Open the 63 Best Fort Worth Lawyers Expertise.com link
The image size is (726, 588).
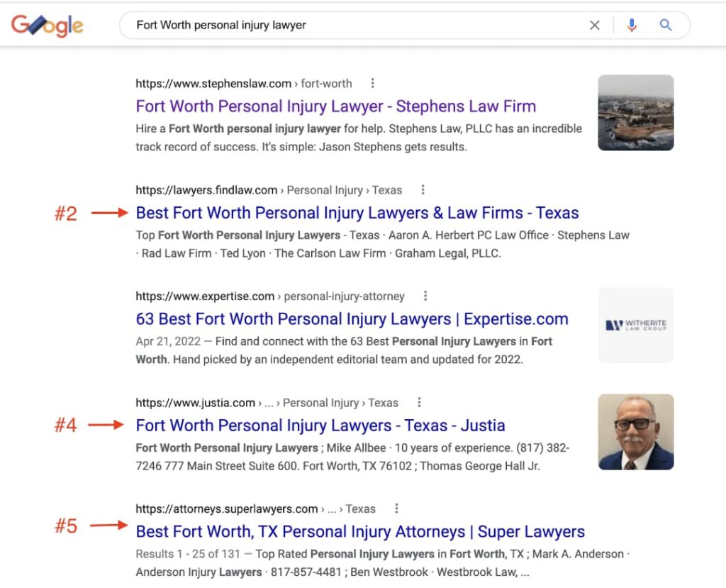[x=352, y=318]
